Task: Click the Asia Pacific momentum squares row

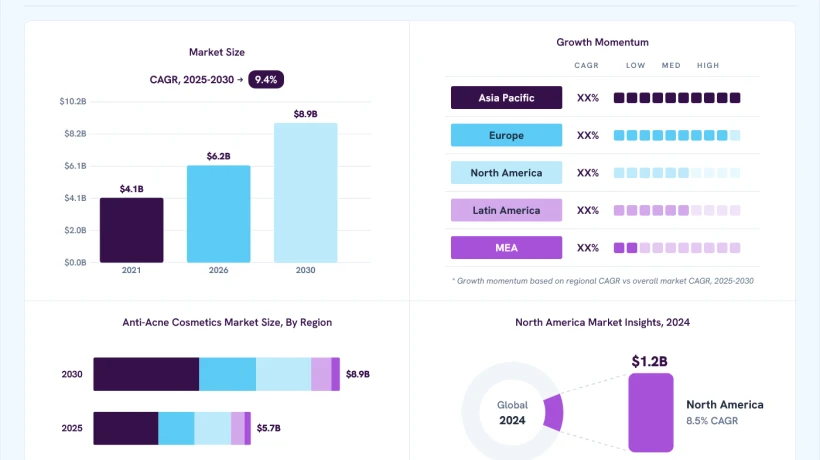Action: point(677,98)
